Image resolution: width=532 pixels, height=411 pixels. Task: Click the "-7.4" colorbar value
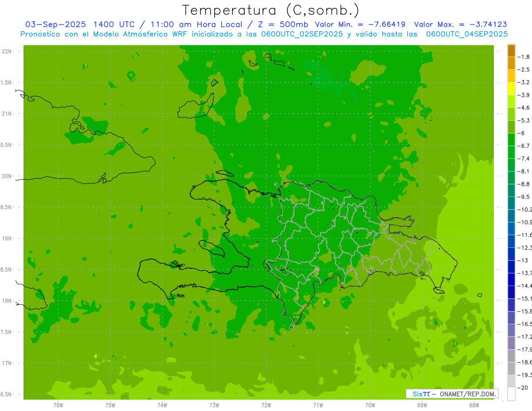524,159
